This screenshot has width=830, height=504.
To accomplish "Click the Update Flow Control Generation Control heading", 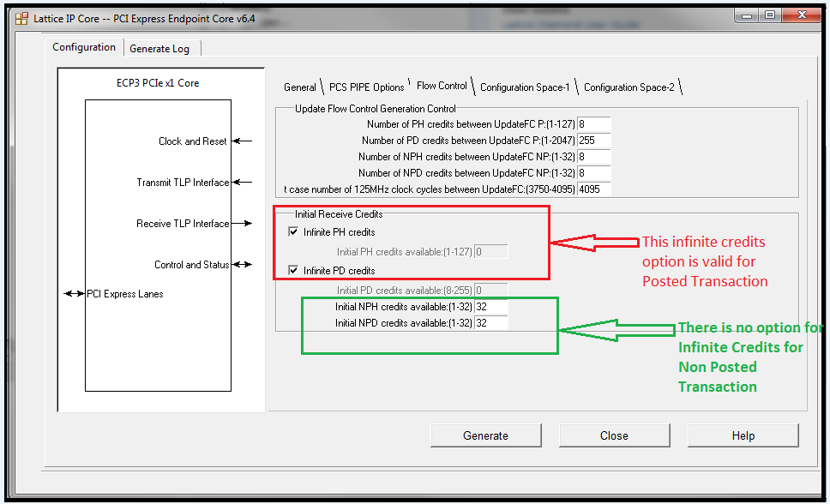I will pos(376,109).
